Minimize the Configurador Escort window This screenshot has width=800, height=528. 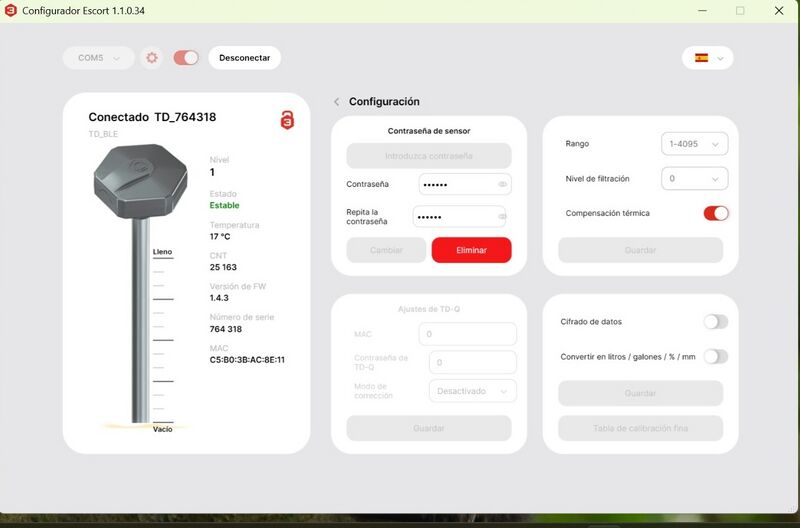pyautogui.click(x=703, y=10)
